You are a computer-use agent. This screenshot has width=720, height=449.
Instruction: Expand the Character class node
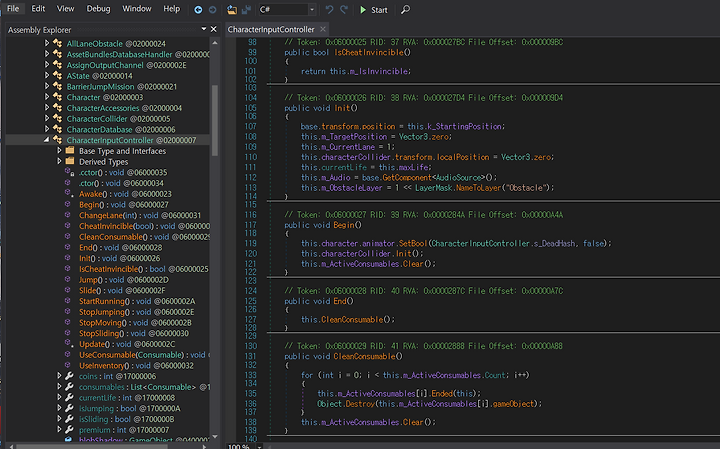tap(47, 97)
